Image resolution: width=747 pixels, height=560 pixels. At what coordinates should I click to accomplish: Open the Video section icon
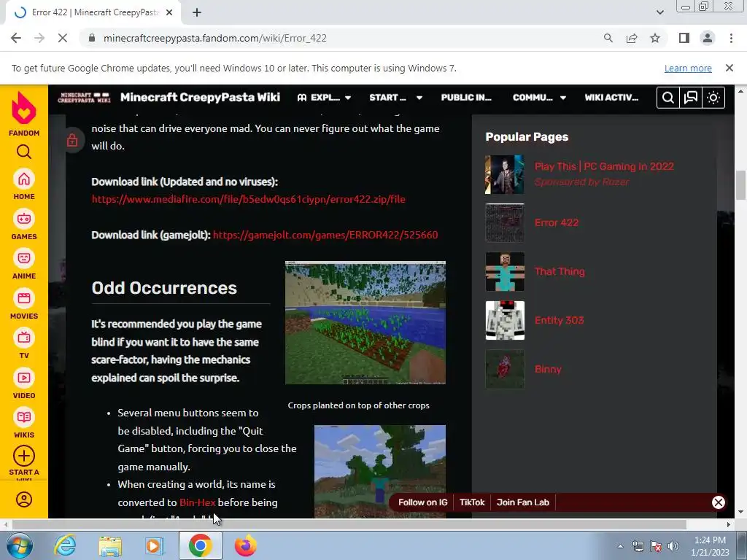(24, 378)
